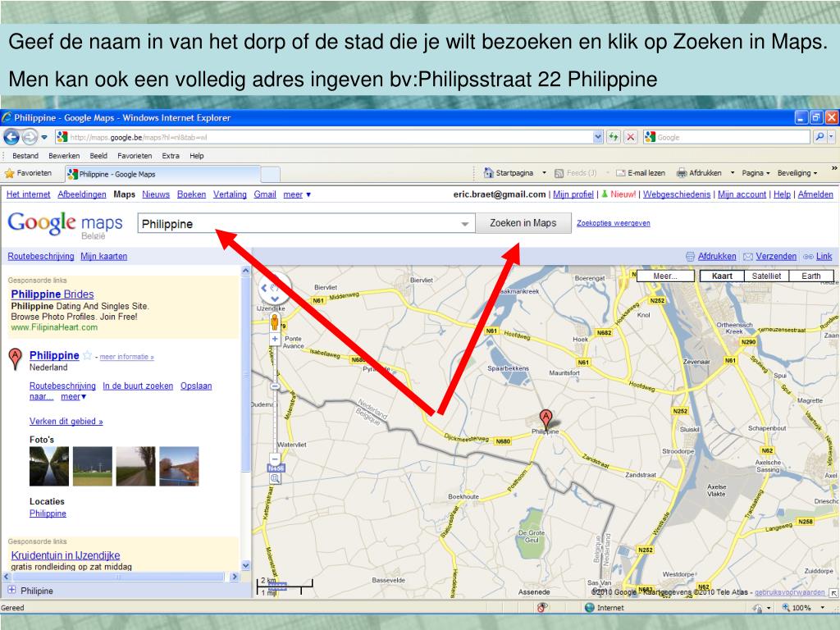Click the Startpagina home icon
840x630 pixels.
point(489,172)
